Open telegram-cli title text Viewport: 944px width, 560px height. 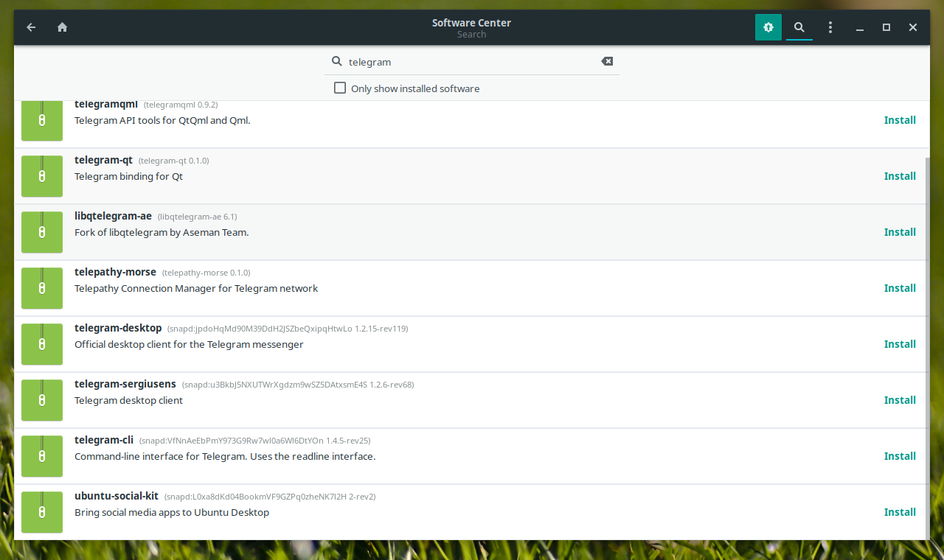click(x=104, y=440)
